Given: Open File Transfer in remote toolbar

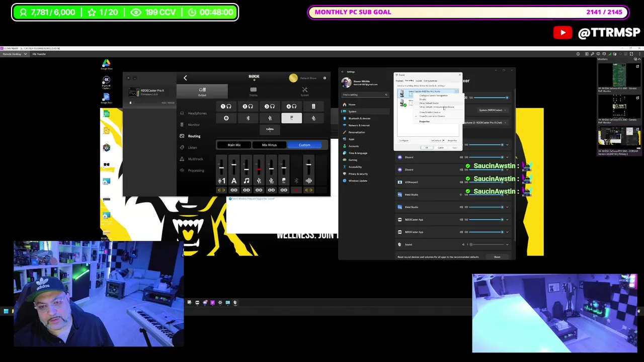Looking at the screenshot, I should (39, 54).
